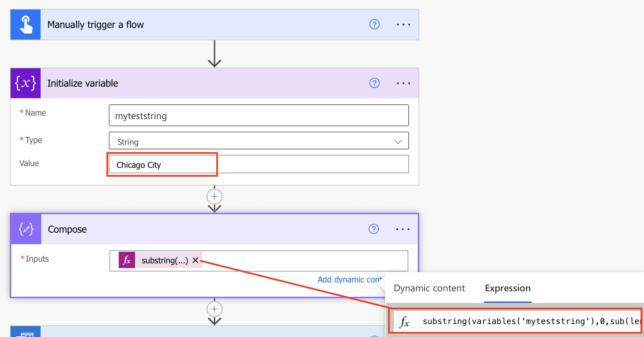
Task: Open the variable Type dropdown
Action: pos(398,141)
